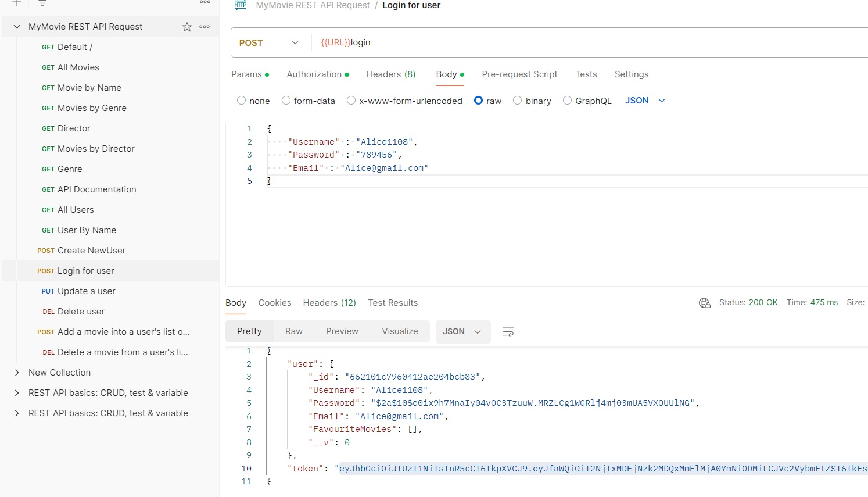Screen dimensions: 868x497
Task: Open the response JSON format dropdown
Action: [x=462, y=331]
